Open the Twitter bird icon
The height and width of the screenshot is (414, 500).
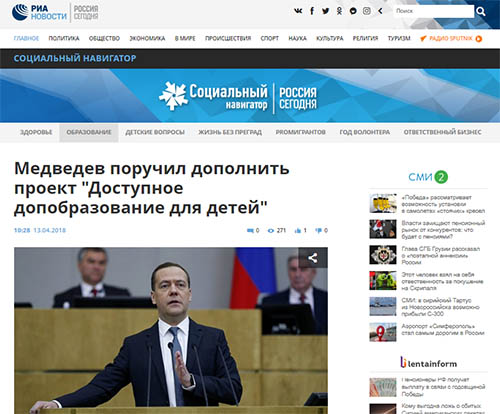pyautogui.click(x=326, y=11)
